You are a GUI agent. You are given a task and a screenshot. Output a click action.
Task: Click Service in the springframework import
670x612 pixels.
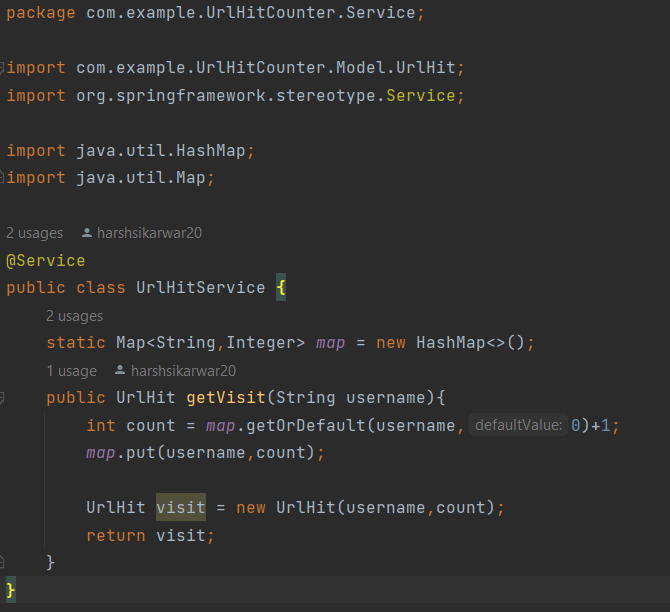421,95
